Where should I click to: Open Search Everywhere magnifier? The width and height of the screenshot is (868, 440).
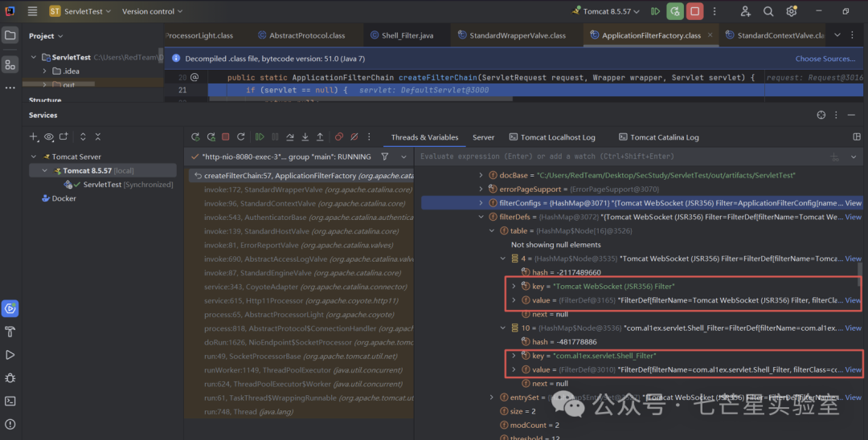[x=768, y=11]
